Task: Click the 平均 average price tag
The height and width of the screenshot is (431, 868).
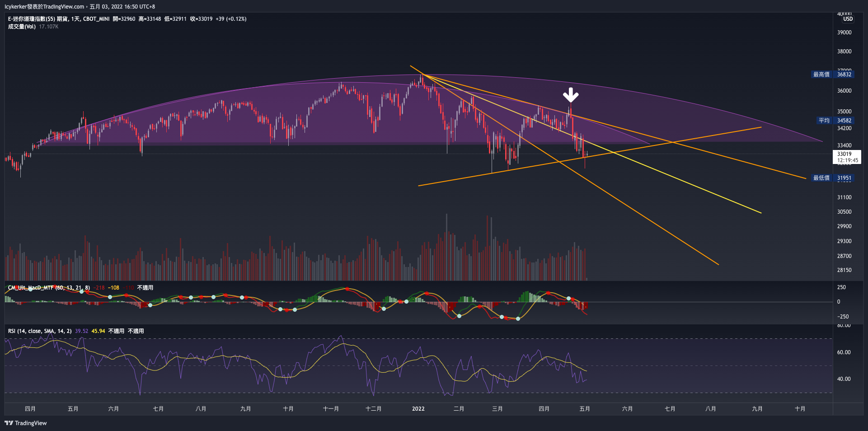Action: tap(824, 121)
